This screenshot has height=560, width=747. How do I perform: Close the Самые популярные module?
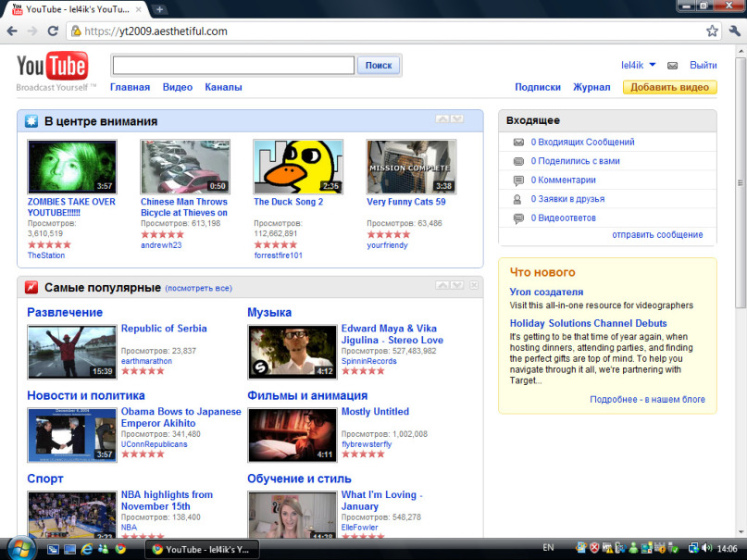point(474,285)
